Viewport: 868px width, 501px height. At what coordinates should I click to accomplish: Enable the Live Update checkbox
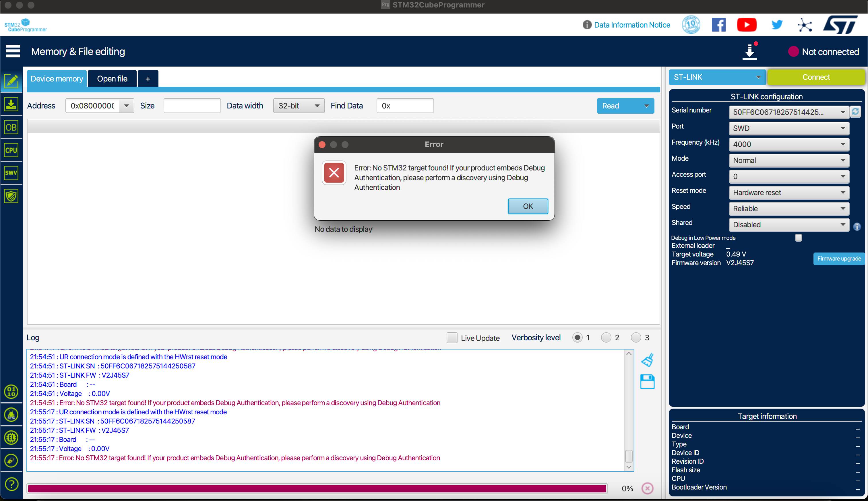click(452, 337)
